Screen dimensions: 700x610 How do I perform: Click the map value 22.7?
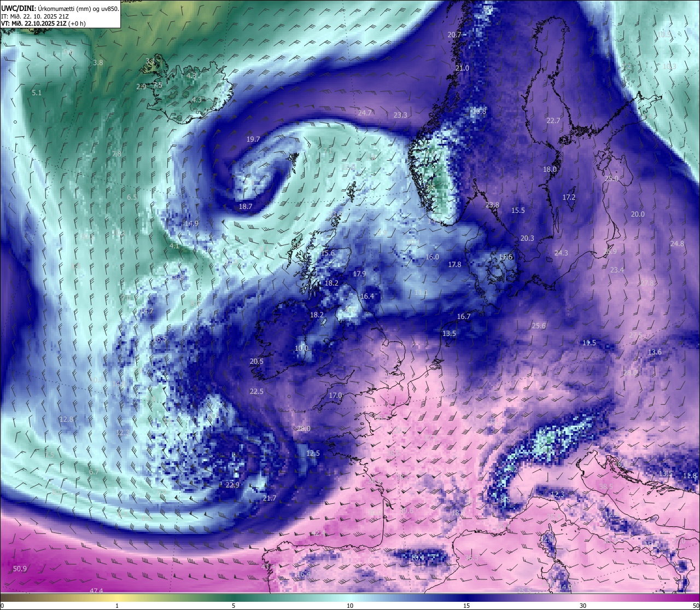[x=553, y=121]
